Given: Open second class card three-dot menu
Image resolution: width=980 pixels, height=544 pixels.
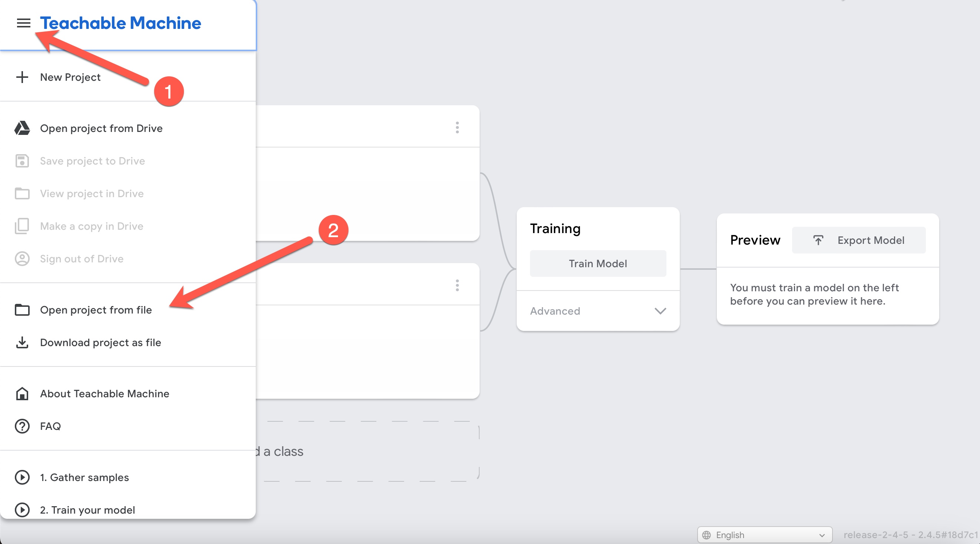Looking at the screenshot, I should (x=457, y=285).
